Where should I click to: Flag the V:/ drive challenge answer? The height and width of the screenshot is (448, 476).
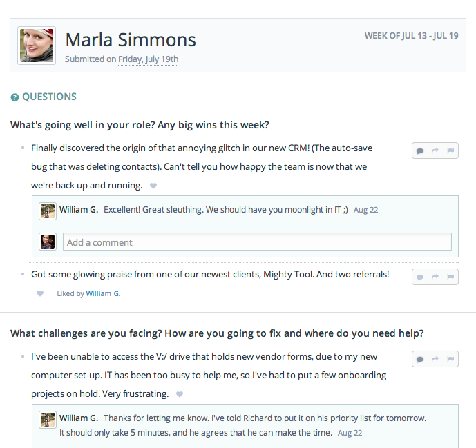[x=450, y=360]
